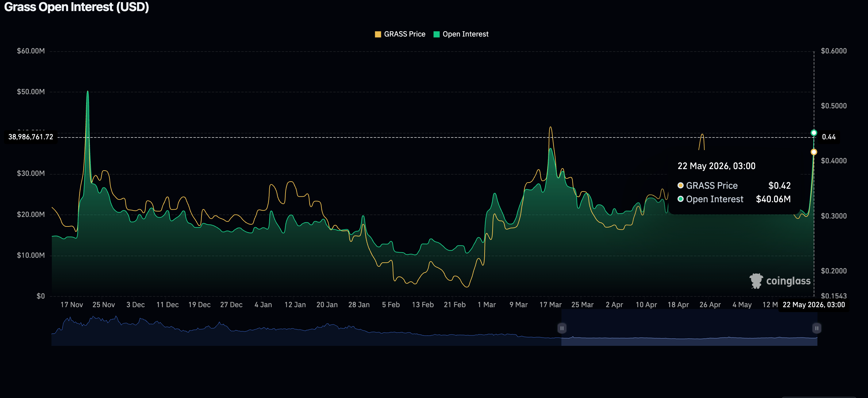Click the 18 Apr date label
868x398 pixels.
[x=678, y=305]
